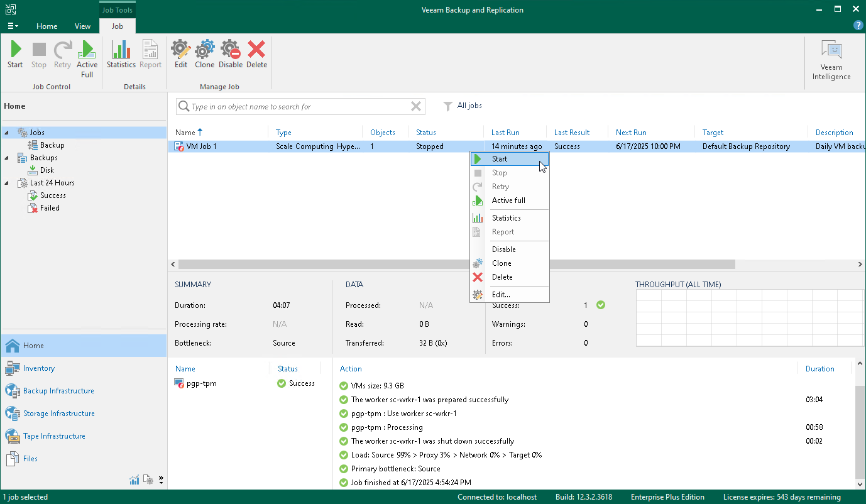Click the Tape Infrastructure pane icon
This screenshot has width=866, height=504.
(13, 436)
